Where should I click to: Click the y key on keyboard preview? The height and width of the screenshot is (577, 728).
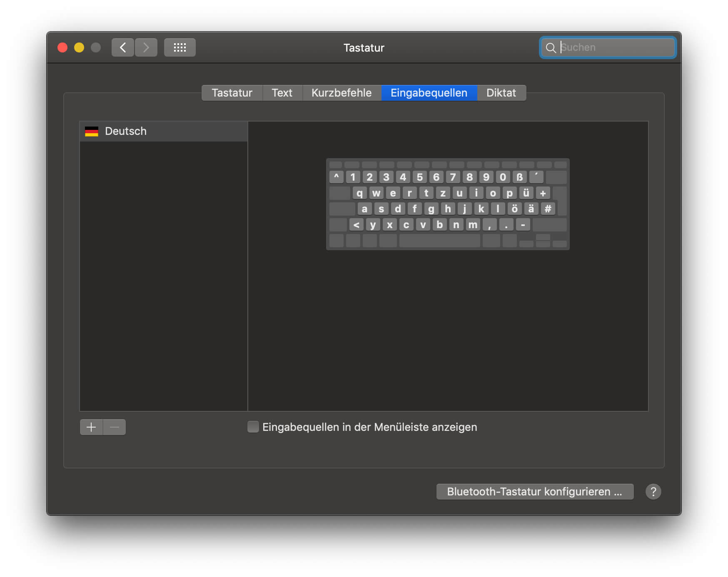click(373, 225)
